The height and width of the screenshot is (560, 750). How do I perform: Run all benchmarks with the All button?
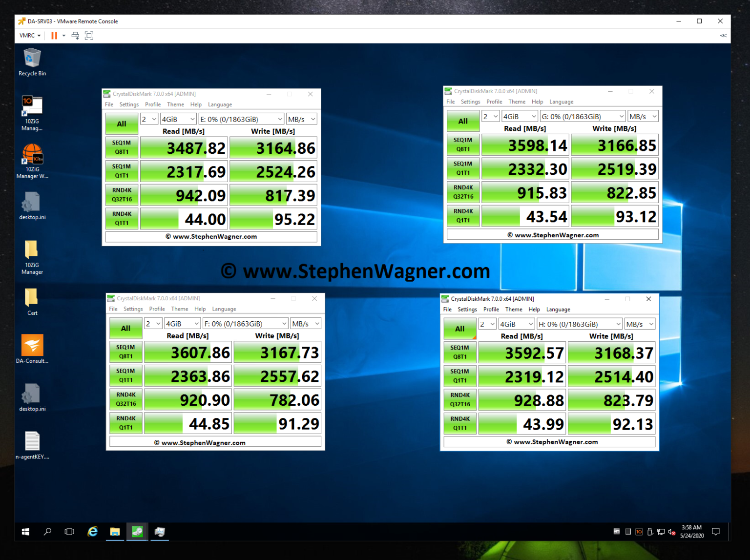(122, 124)
